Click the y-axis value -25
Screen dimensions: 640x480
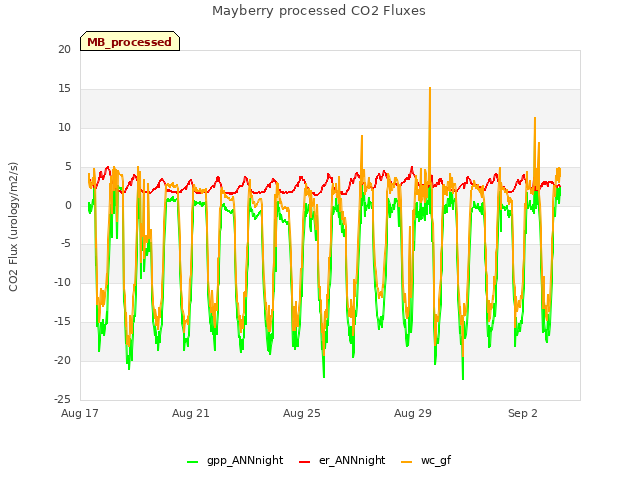(63, 399)
